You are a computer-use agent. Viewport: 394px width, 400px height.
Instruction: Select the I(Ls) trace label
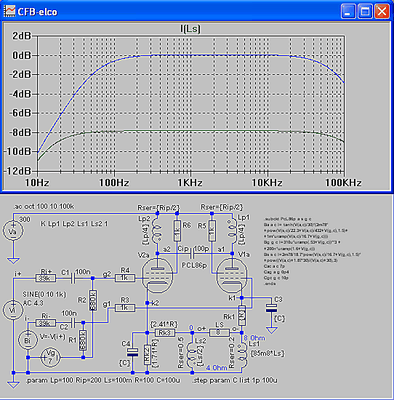click(x=190, y=29)
